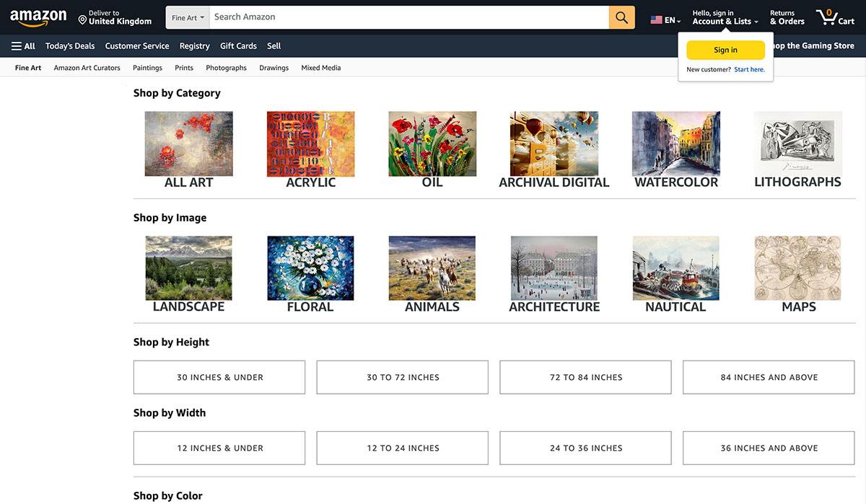866x504 pixels.
Task: Click the search magnifier icon
Action: 621,16
